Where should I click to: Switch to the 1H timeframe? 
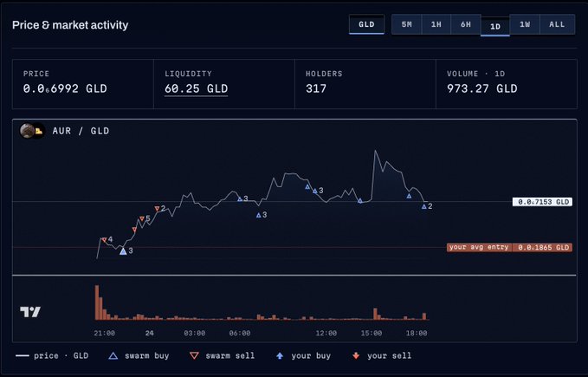pyautogui.click(x=436, y=25)
